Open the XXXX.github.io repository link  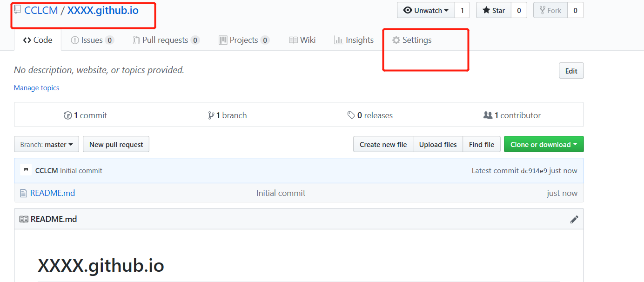[103, 10]
